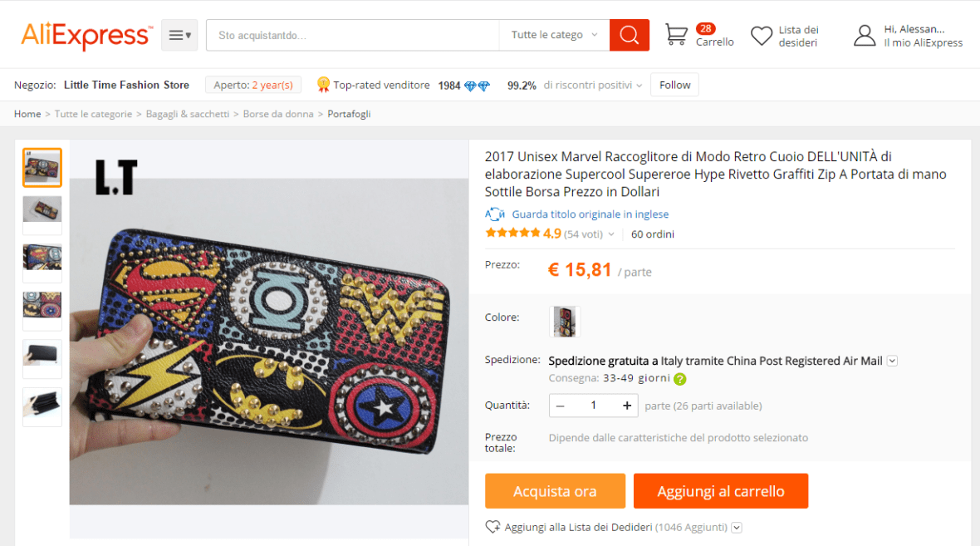Select the second product thumbnail

tap(42, 209)
